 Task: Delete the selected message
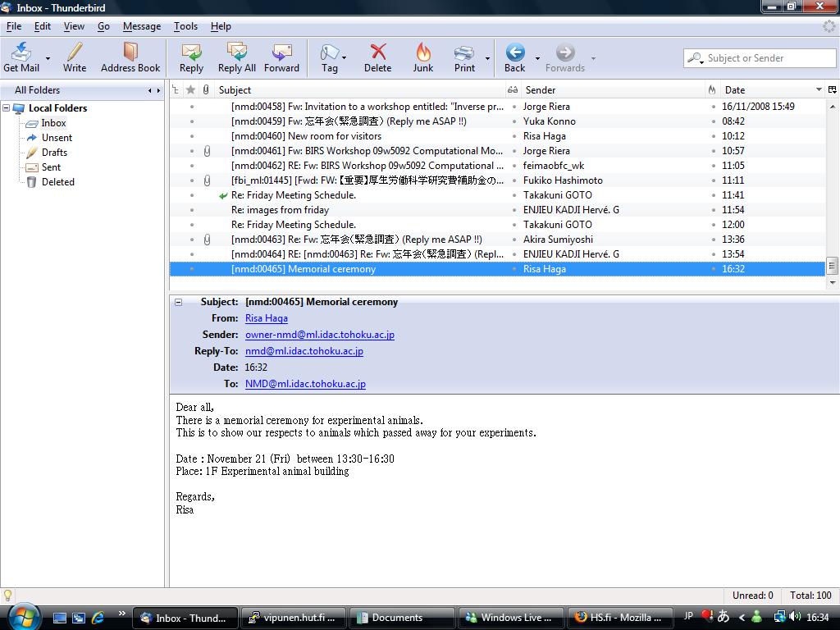coord(377,57)
